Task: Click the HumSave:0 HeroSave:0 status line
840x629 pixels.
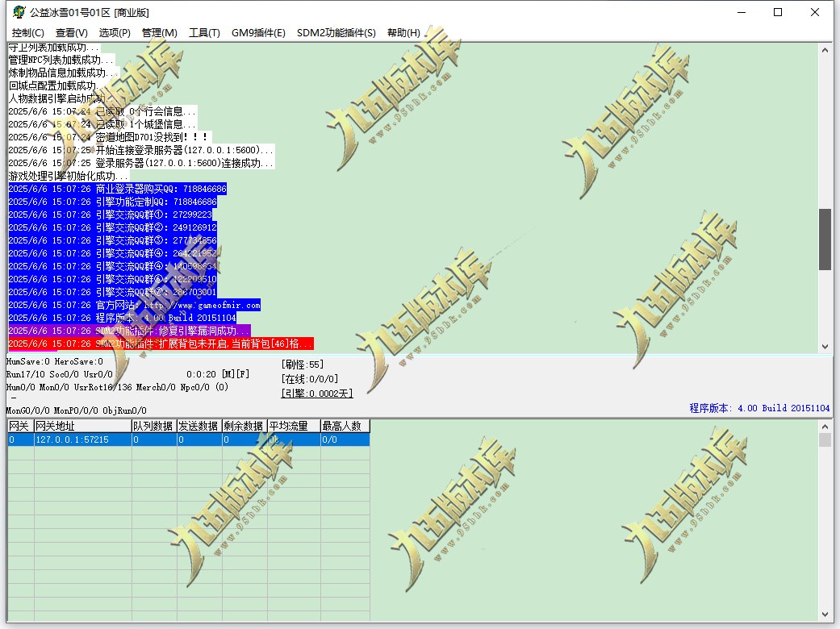Action: pyautogui.click(x=55, y=362)
